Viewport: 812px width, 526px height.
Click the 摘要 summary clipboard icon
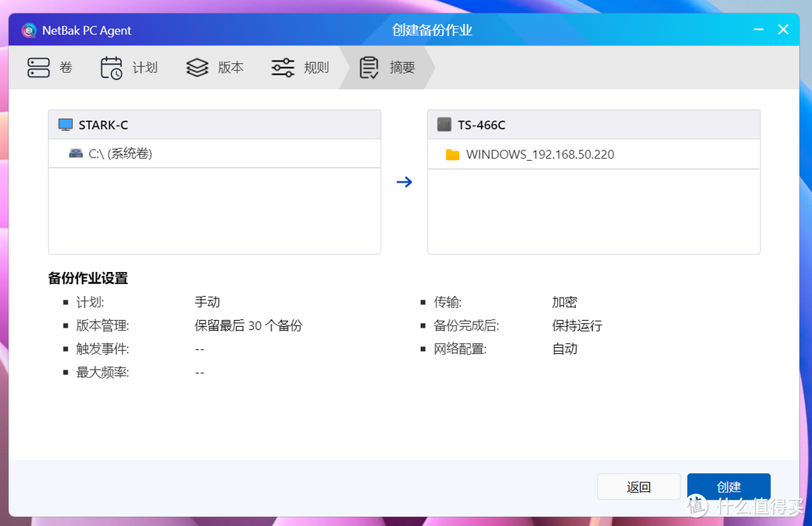[x=369, y=67]
